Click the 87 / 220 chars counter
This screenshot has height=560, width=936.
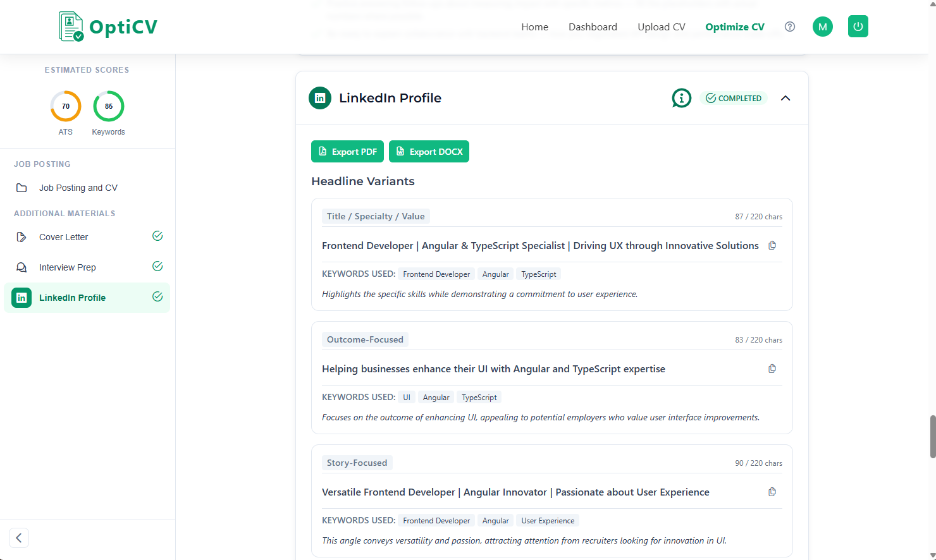coord(758,217)
